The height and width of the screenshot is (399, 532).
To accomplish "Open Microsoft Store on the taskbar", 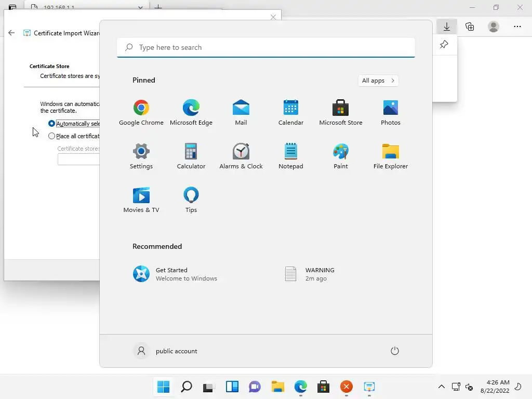I will click(323, 387).
